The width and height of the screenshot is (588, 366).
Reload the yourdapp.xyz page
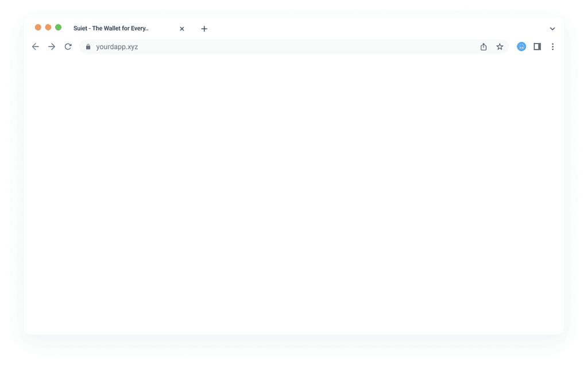coord(68,47)
